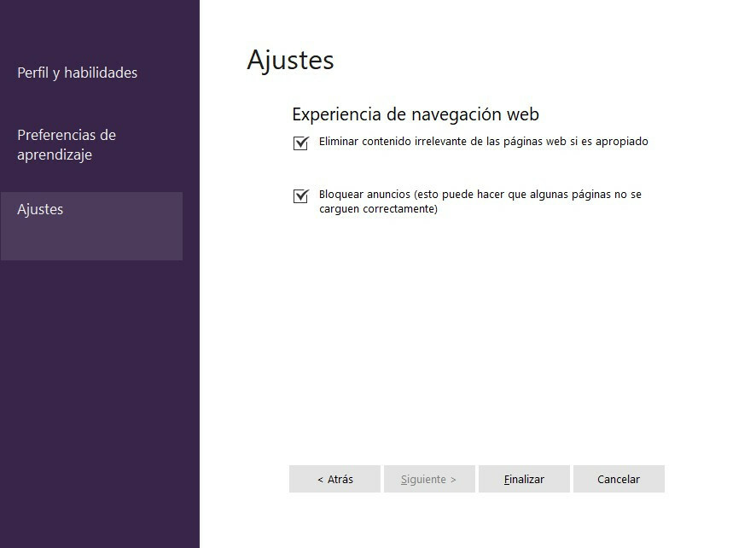Go back with the Atrás button
The image size is (756, 548).
(334, 479)
